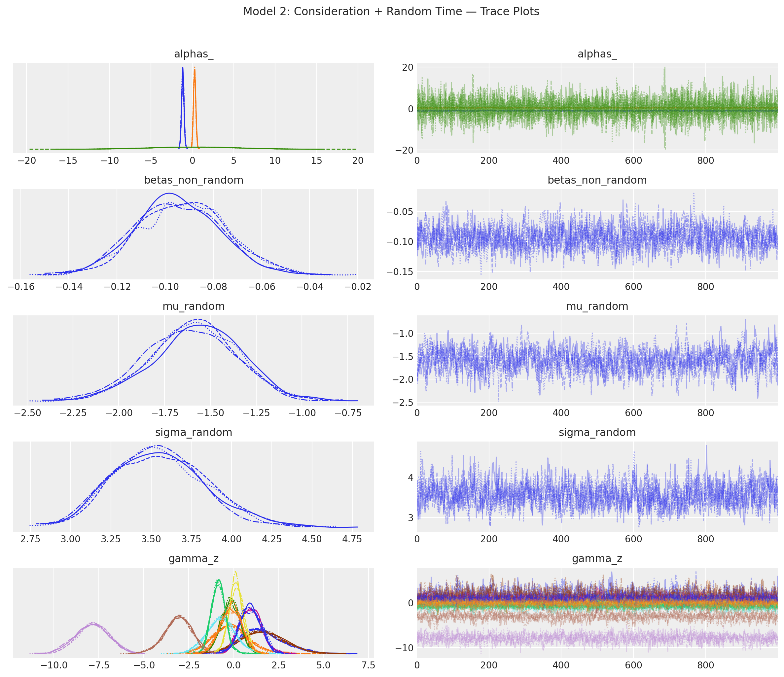Click the −15 tick label on alphas_ density axis

68,160
